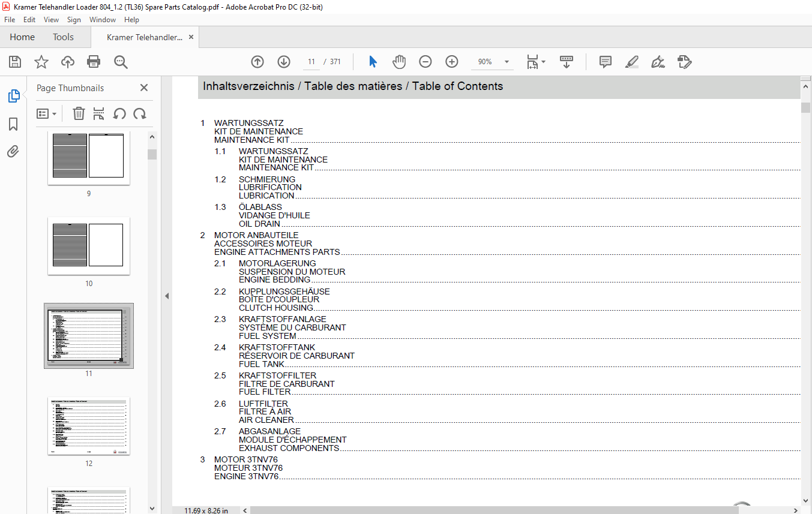Click the AIR CLEANER contents entry
The image size is (812, 514).
coord(266,420)
